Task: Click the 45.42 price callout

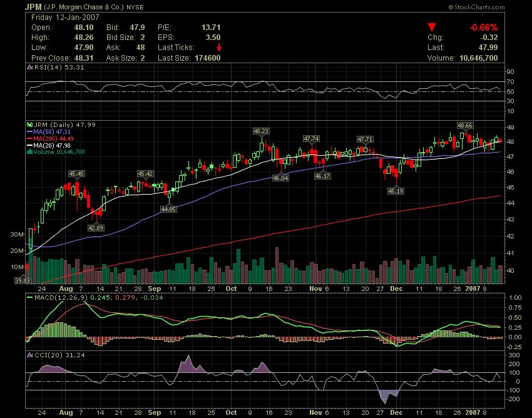Action: (x=145, y=174)
